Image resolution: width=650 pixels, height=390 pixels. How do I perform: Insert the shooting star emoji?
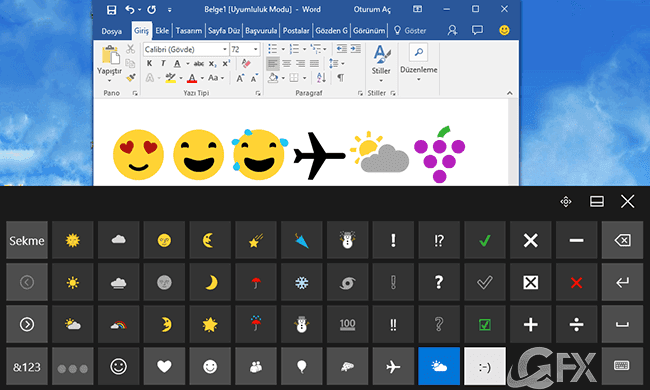(x=256, y=240)
